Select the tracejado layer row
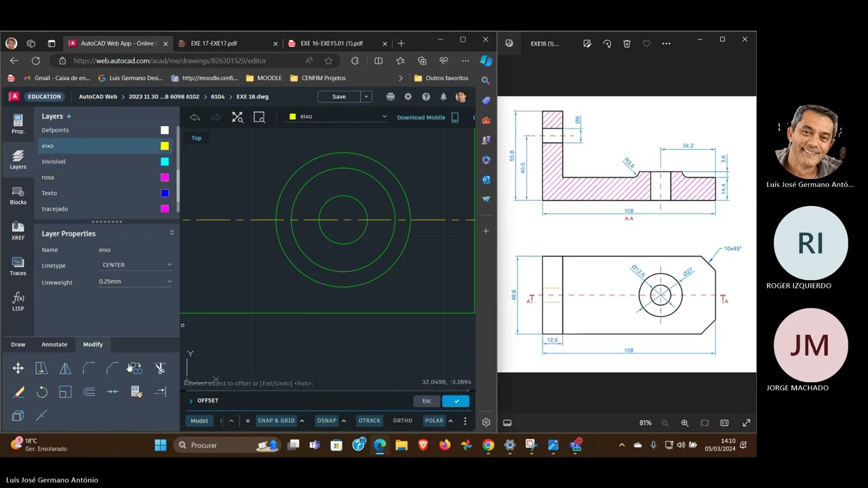Viewport: 868px width, 488px height. (105, 209)
